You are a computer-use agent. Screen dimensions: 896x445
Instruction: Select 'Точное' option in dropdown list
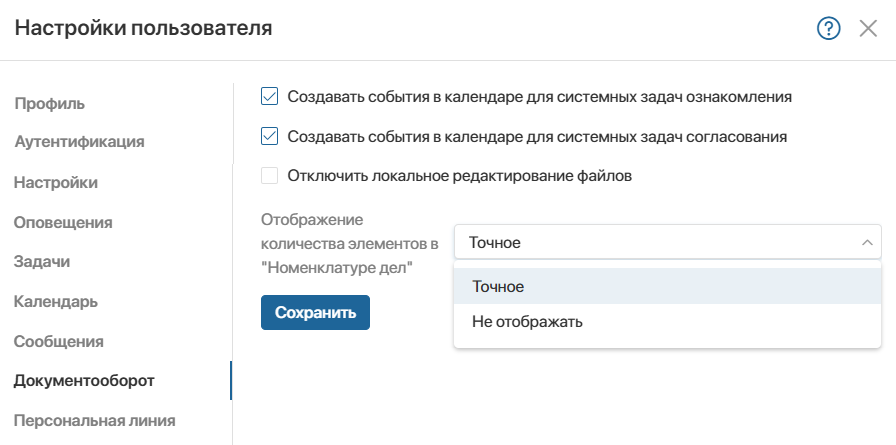click(667, 286)
